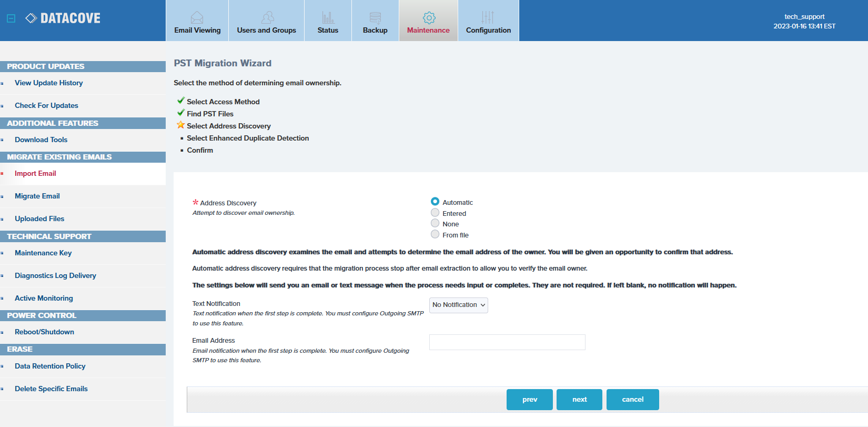The image size is (868, 427).
Task: Click the Email Viewing envelope icon
Action: pyautogui.click(x=197, y=17)
